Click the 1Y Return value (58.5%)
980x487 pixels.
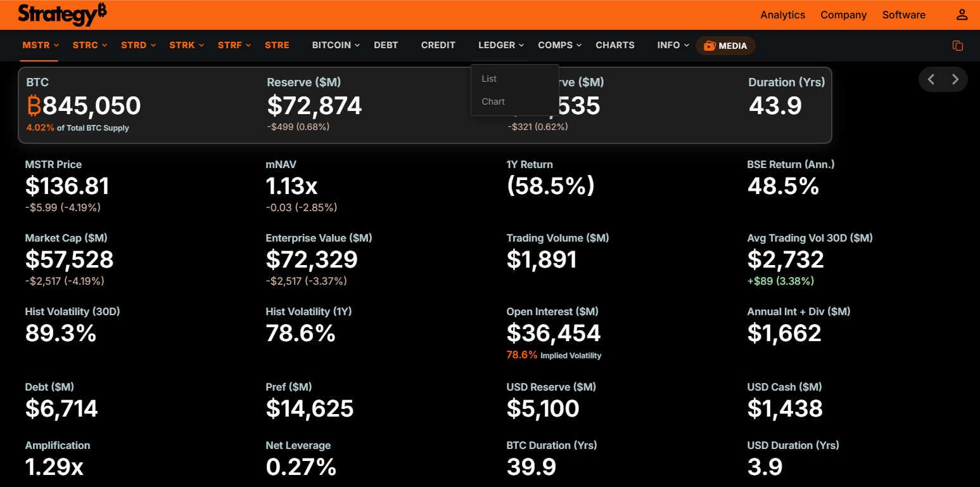(551, 186)
